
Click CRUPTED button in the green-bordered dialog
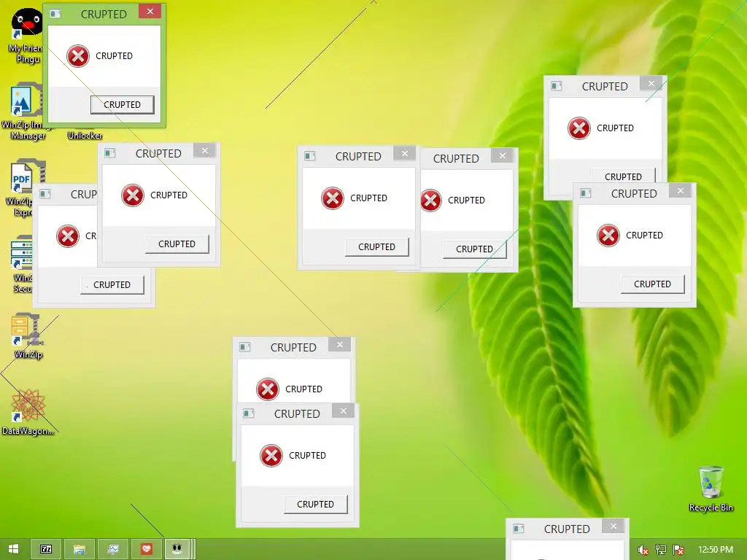coord(123,105)
